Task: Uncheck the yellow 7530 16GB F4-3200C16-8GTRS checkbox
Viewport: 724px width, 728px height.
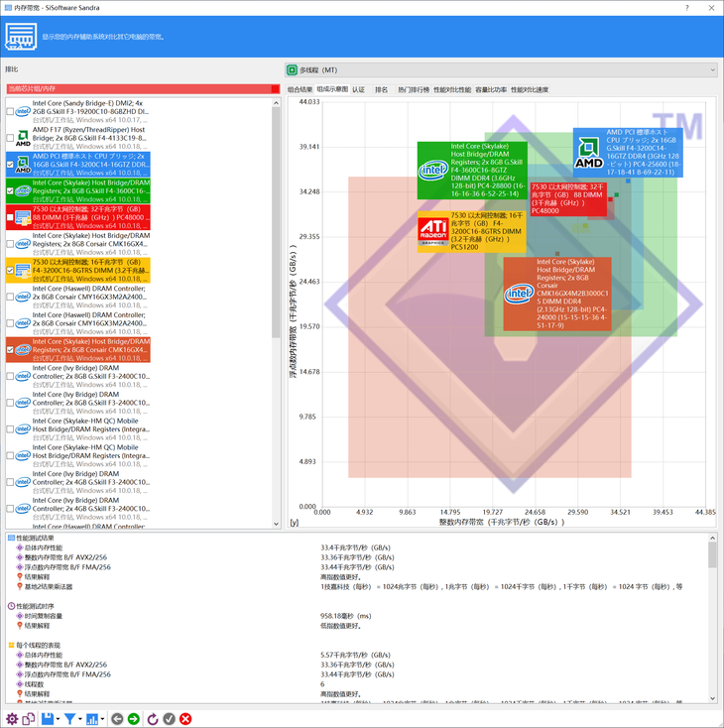Action: pos(10,270)
